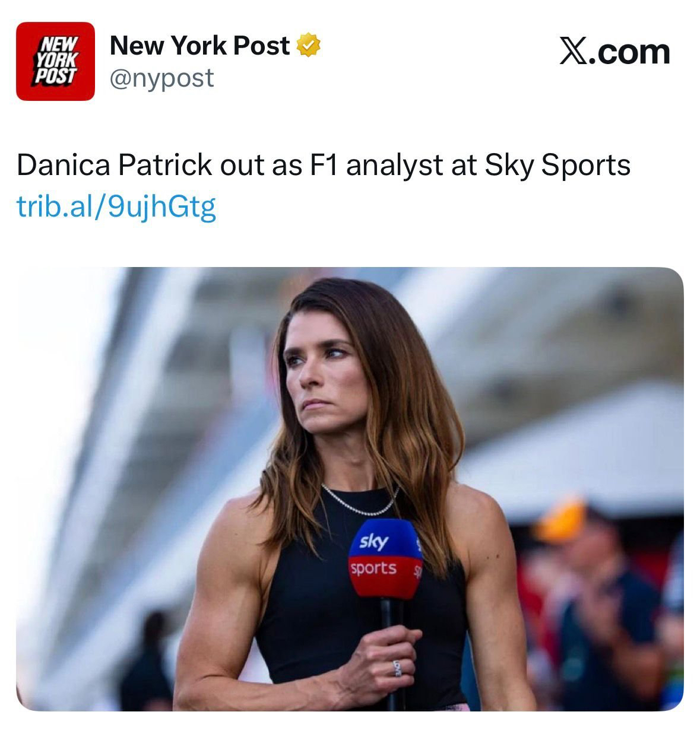Click the words "Danica Patrick" in the tweet
This screenshot has height=734, width=700.
pos(114,165)
